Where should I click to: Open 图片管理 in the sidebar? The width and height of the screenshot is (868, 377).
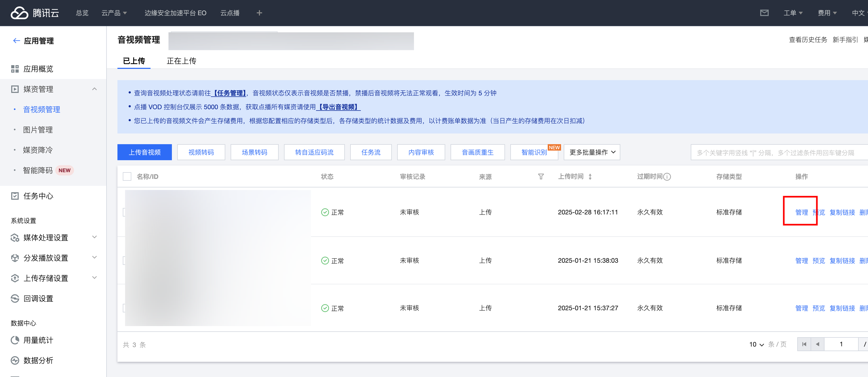38,130
